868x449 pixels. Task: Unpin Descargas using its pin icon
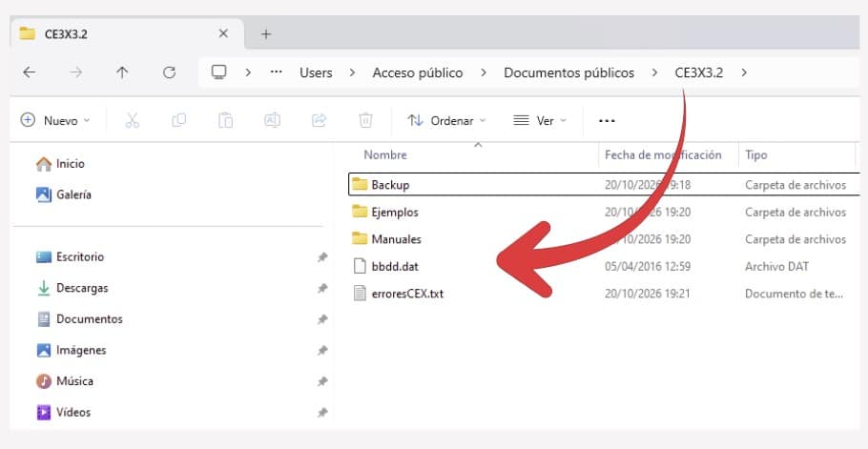[322, 288]
